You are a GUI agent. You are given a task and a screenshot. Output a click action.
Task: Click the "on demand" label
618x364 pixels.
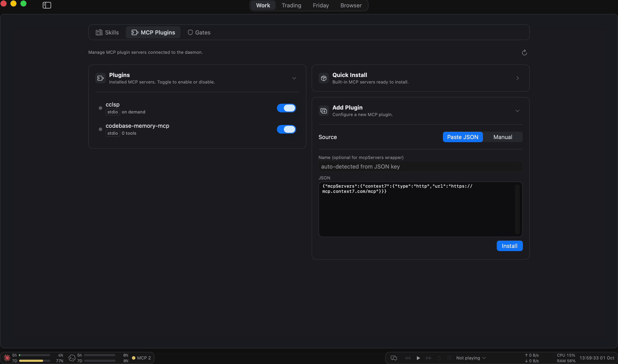click(133, 112)
